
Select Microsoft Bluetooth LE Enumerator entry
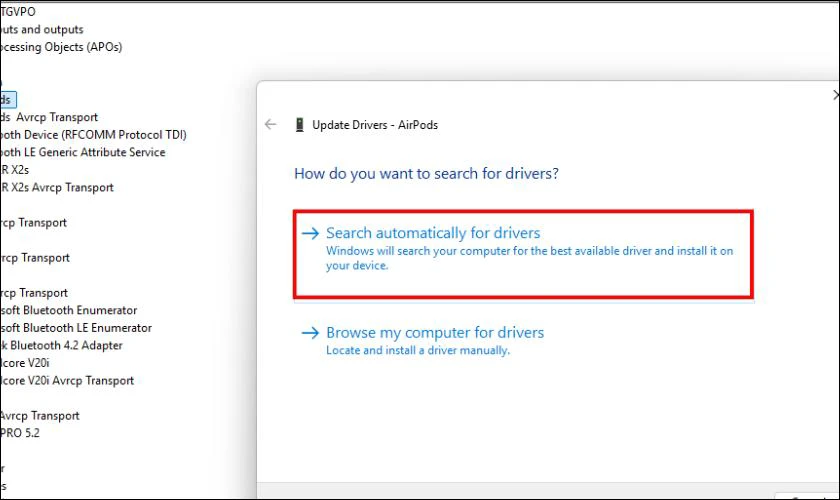[x=76, y=328]
